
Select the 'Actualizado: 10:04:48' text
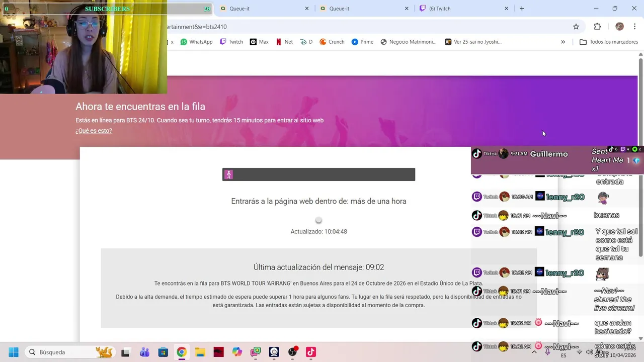(318, 232)
